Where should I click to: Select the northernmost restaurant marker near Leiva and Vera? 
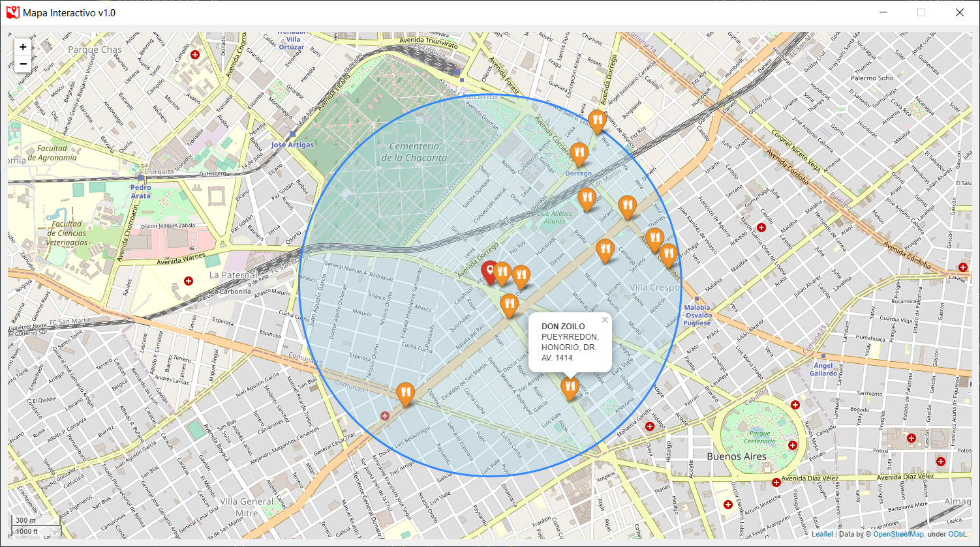coord(597,122)
